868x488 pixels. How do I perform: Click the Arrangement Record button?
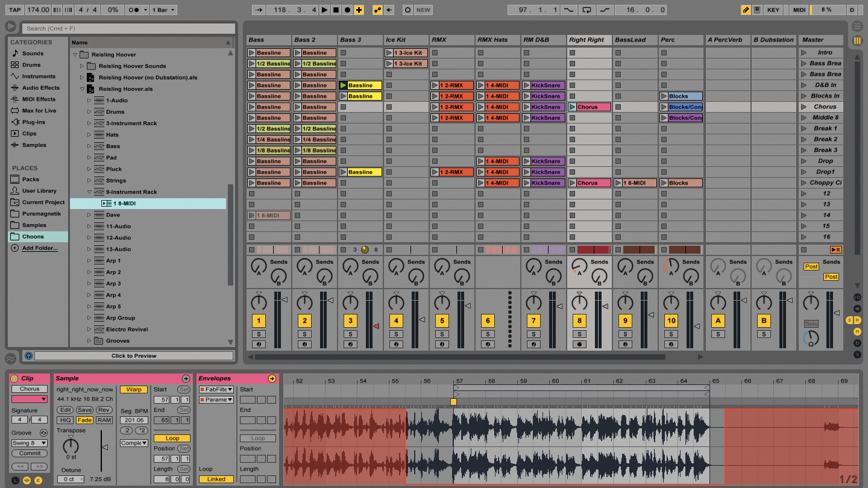pos(347,10)
